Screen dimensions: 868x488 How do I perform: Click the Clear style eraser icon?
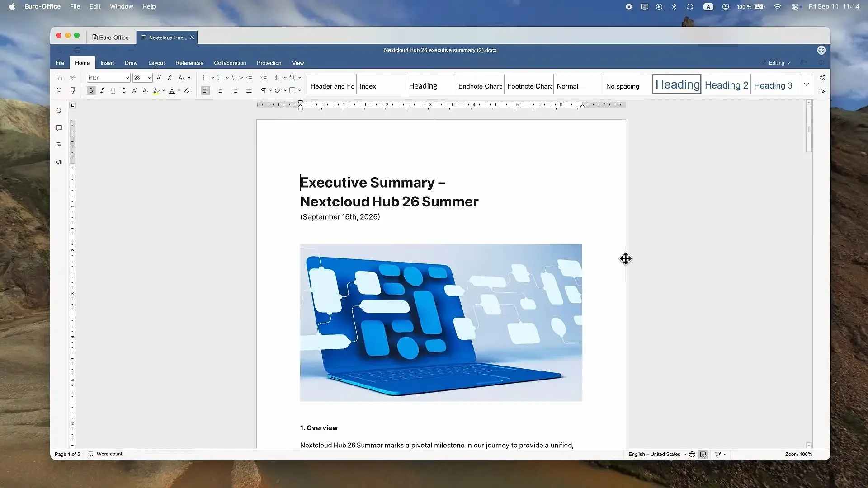pyautogui.click(x=187, y=90)
